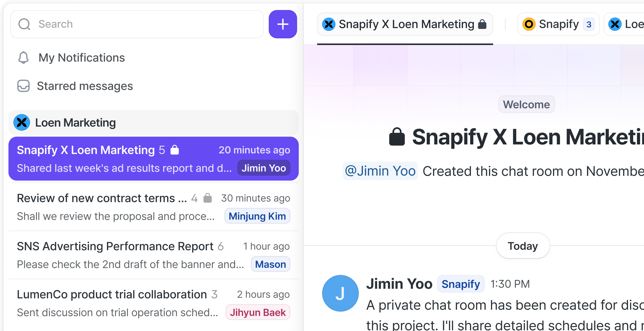Image resolution: width=644 pixels, height=331 pixels.
Task: Click the Minjung Kim tag
Action: point(257,216)
